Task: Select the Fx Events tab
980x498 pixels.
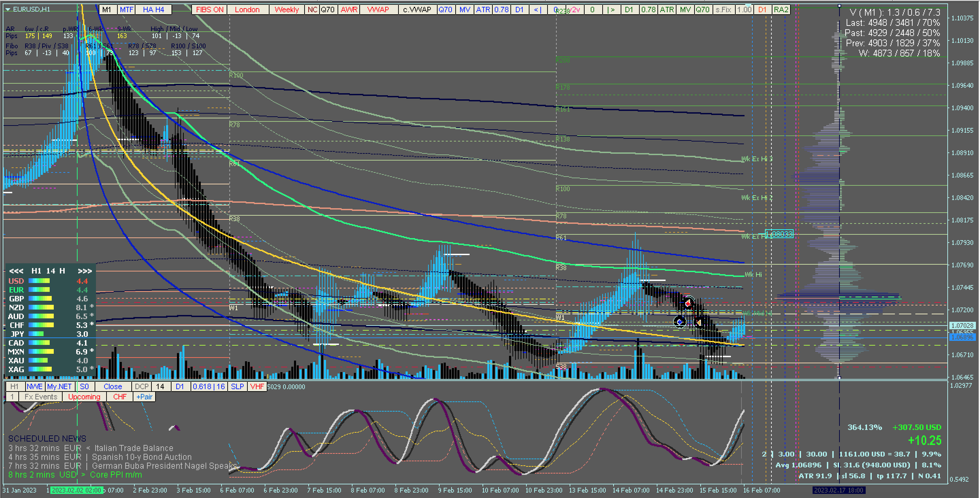Action: click(41, 397)
